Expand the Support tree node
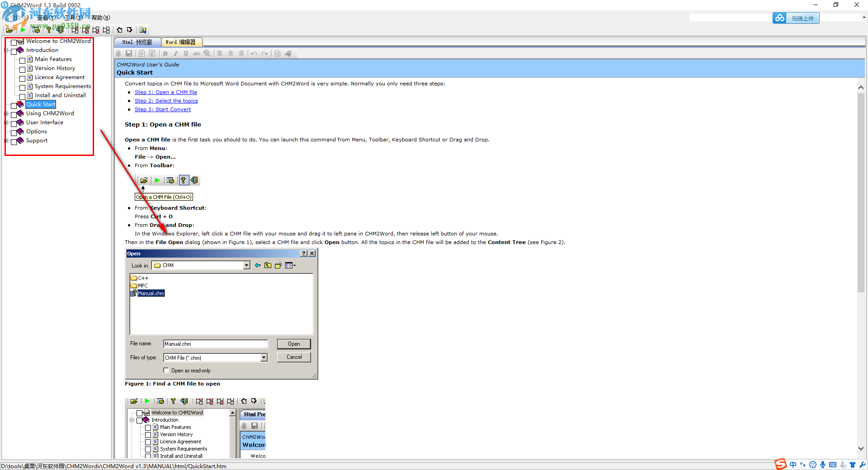This screenshot has width=868, height=470. (x=6, y=141)
